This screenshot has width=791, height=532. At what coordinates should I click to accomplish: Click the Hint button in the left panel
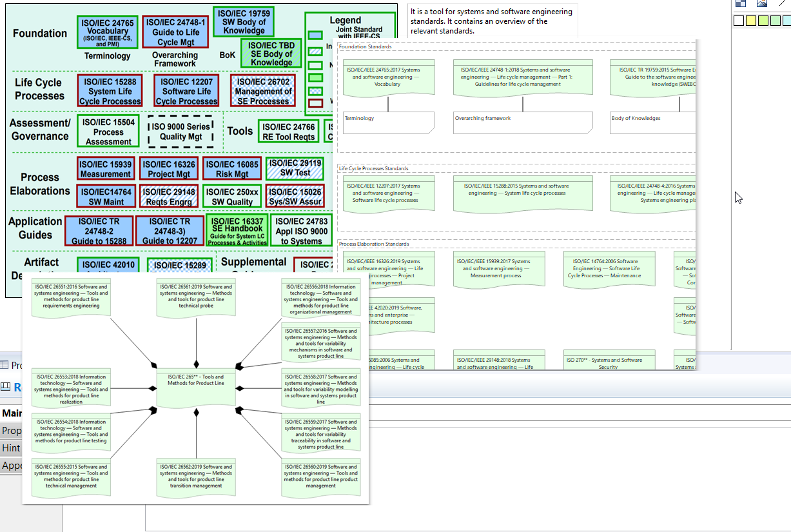pos(10,448)
